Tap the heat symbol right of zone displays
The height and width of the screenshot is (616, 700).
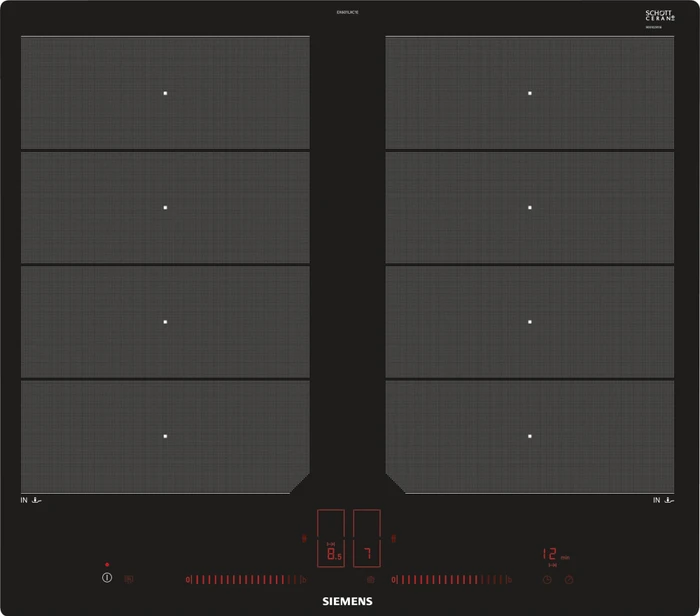click(x=393, y=538)
